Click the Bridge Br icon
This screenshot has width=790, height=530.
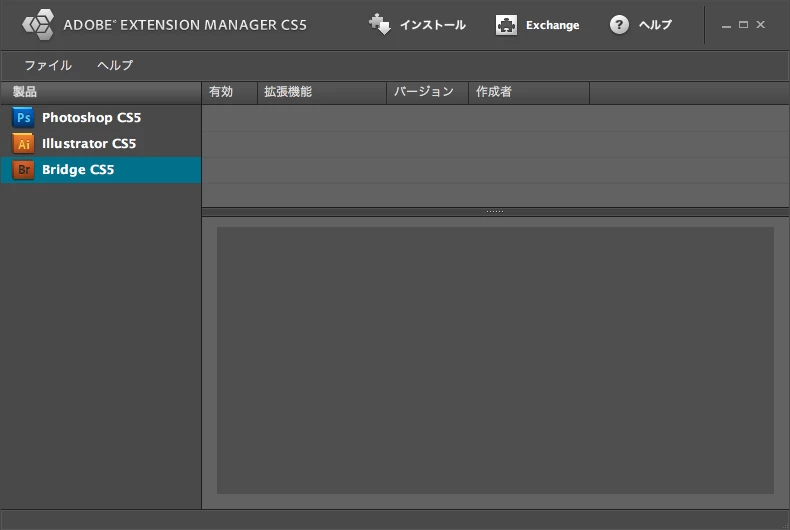click(x=23, y=170)
